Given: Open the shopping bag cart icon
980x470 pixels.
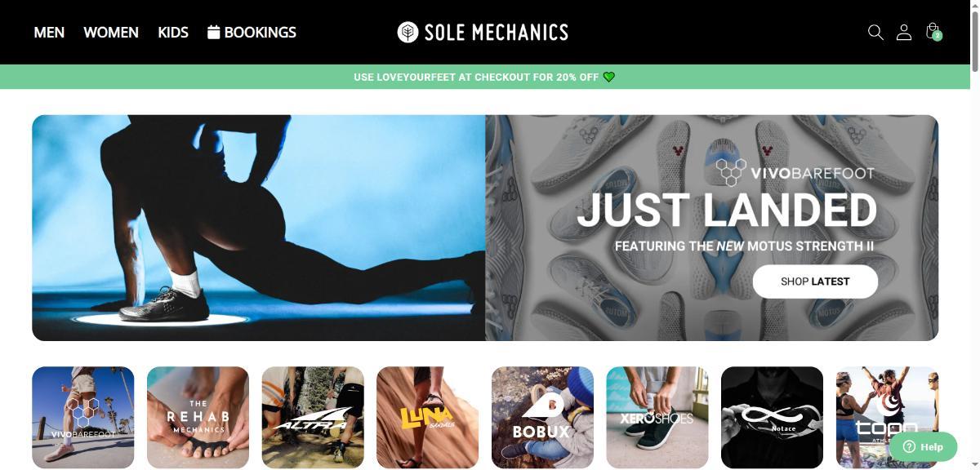Looking at the screenshot, I should coord(933,32).
